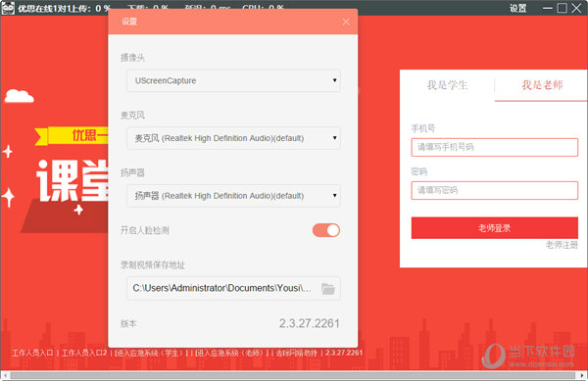Toggle the 开启人脸检测 switch

326,230
